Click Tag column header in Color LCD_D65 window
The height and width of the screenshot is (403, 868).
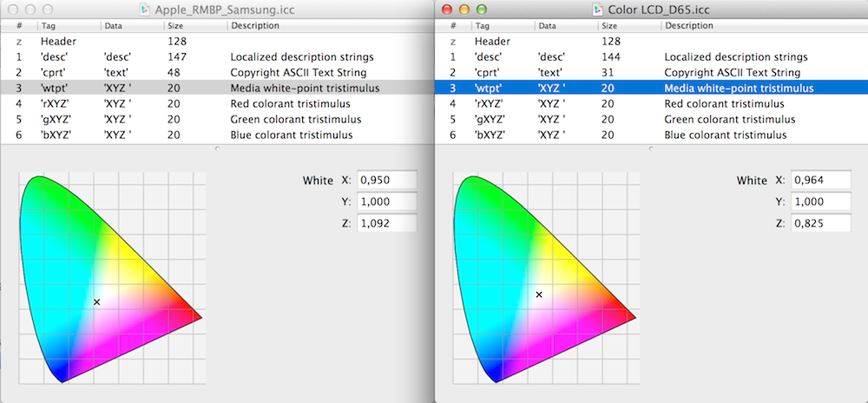pos(503,26)
